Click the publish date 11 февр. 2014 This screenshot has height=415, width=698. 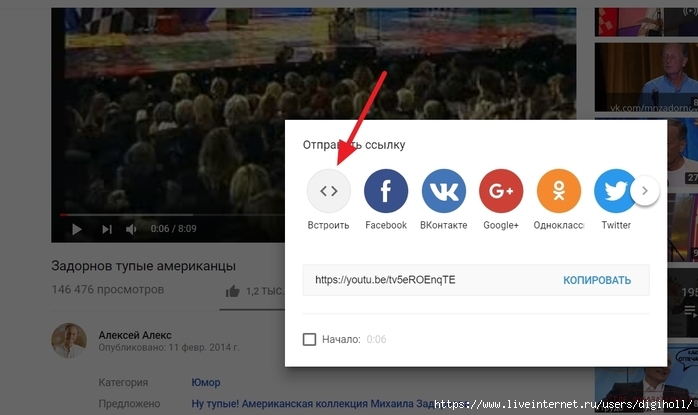click(203, 347)
